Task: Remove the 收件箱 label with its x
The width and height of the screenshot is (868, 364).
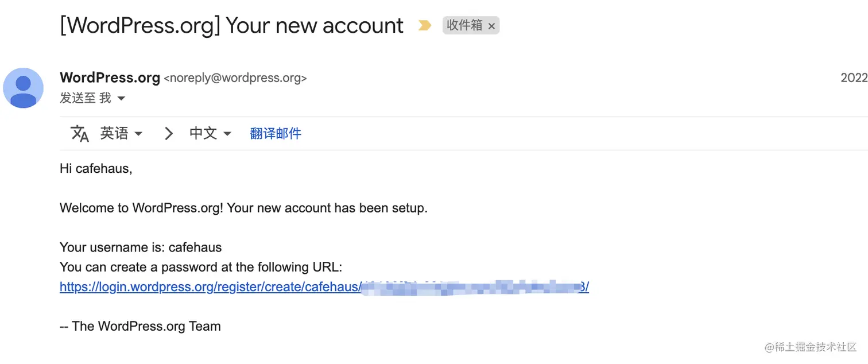Action: [x=491, y=26]
